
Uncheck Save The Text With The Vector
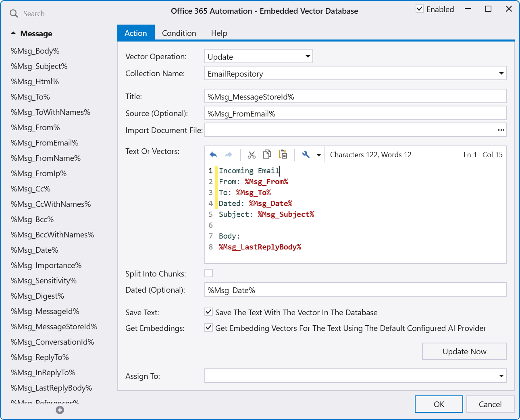click(x=209, y=312)
